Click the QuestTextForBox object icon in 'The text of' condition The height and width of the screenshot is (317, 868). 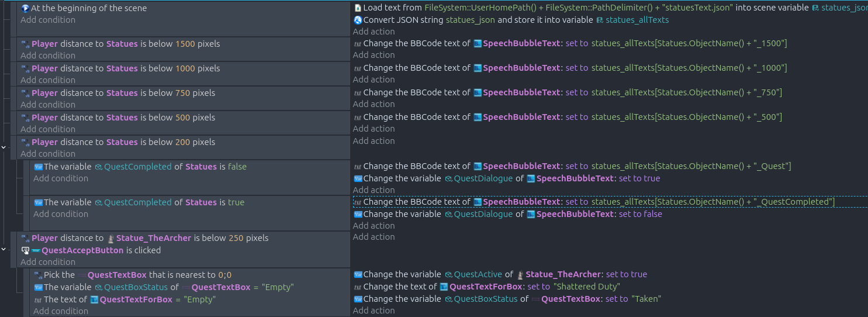(x=94, y=299)
